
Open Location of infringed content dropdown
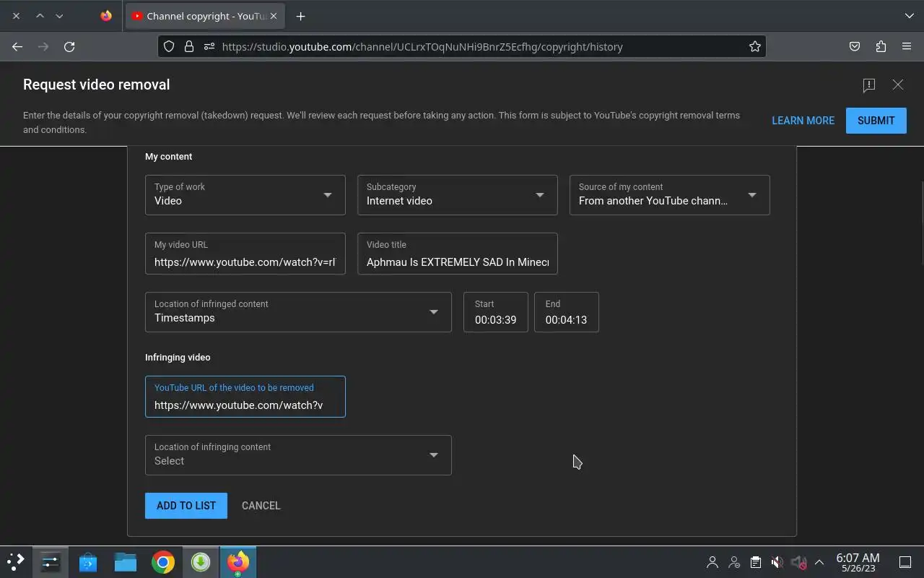point(298,312)
